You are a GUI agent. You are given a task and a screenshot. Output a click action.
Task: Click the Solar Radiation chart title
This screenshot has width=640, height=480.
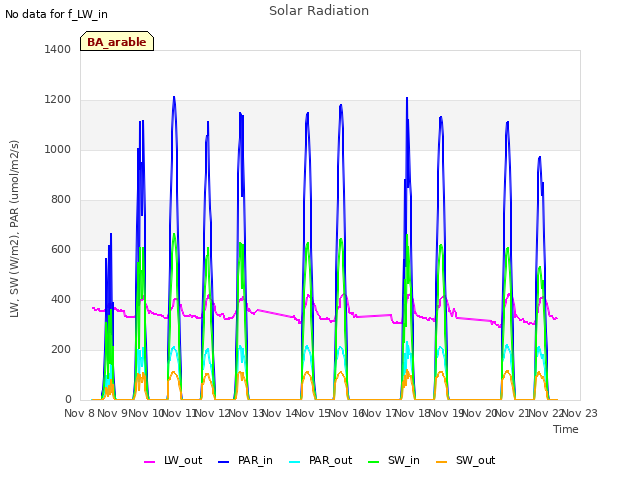(x=319, y=11)
